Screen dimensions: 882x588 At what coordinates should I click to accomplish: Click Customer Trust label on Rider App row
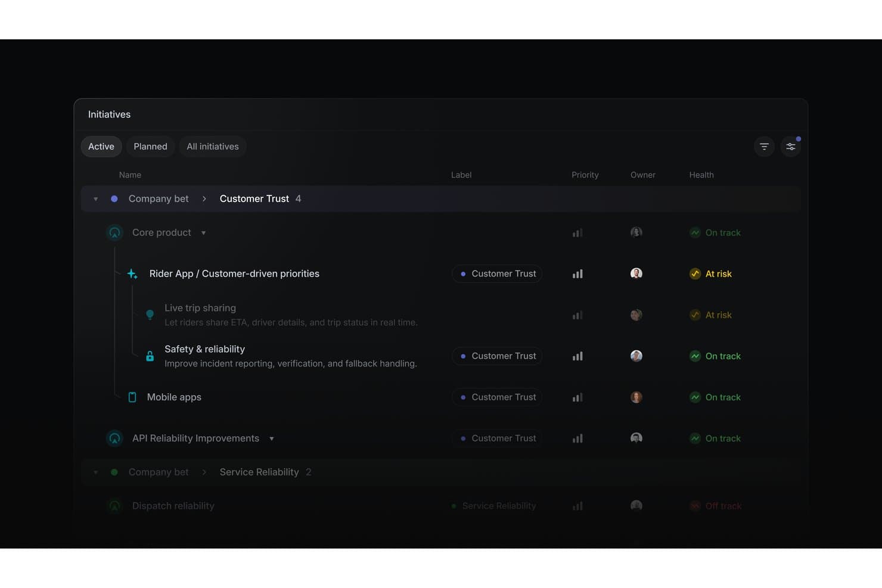pyautogui.click(x=497, y=274)
